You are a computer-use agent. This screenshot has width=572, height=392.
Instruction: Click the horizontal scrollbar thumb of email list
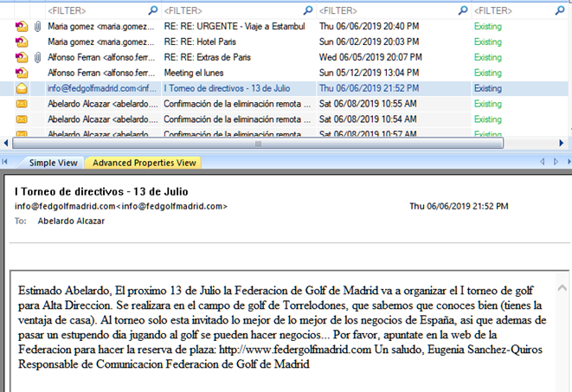coord(258,143)
